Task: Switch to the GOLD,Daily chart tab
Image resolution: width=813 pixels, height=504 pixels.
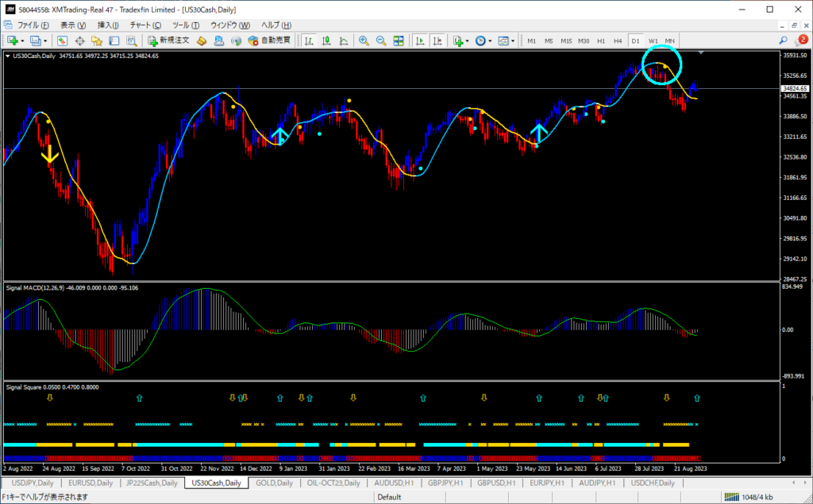Action: 274,483
